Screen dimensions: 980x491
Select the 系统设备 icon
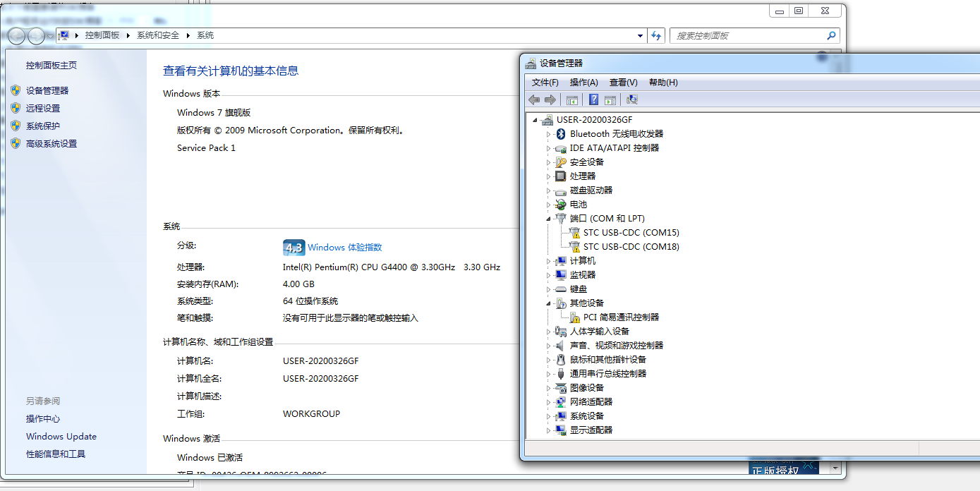tap(560, 416)
